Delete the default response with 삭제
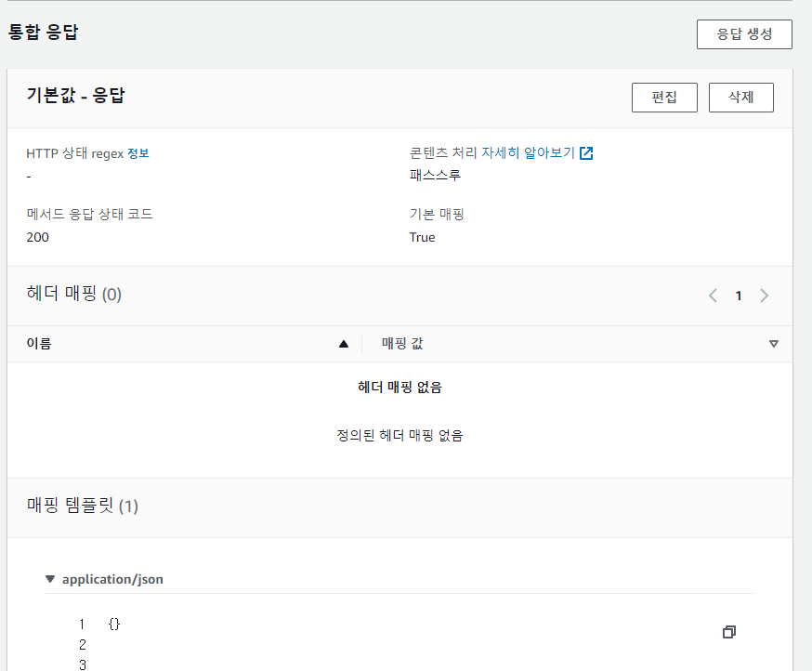 740,98
